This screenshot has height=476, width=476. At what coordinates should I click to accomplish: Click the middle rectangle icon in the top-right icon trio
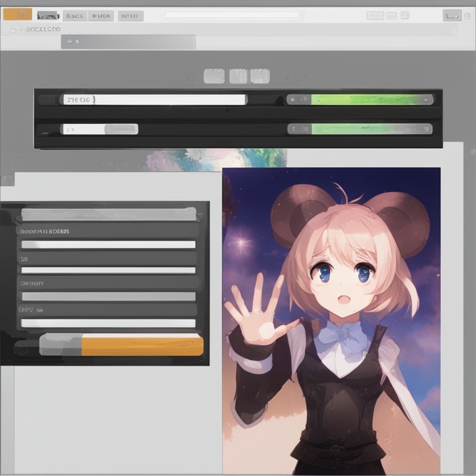point(392,15)
